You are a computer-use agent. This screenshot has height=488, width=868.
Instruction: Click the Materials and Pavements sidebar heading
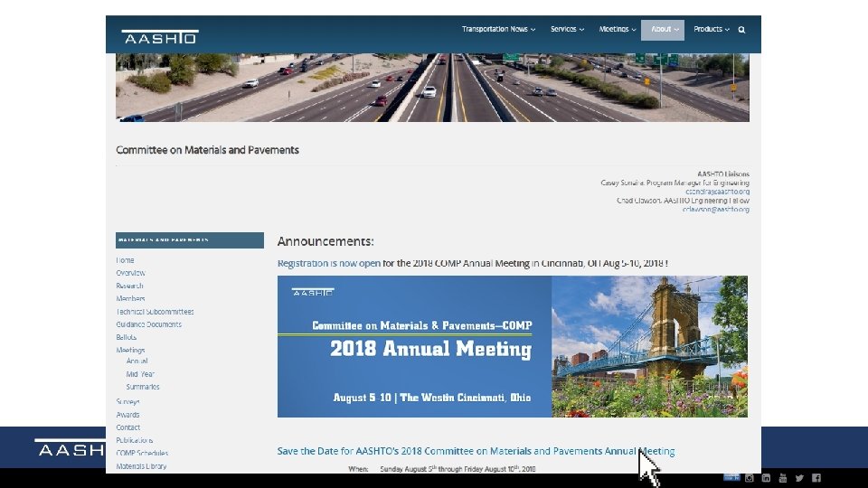[x=190, y=240]
